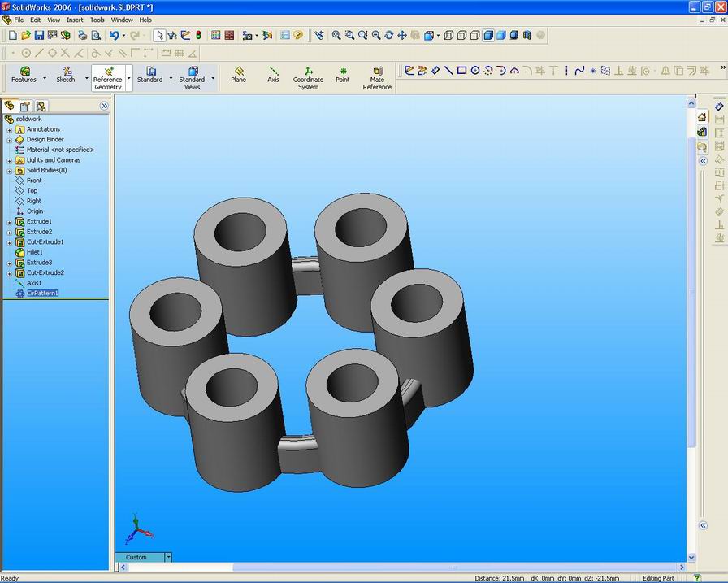Click the Save icon

[x=39, y=35]
